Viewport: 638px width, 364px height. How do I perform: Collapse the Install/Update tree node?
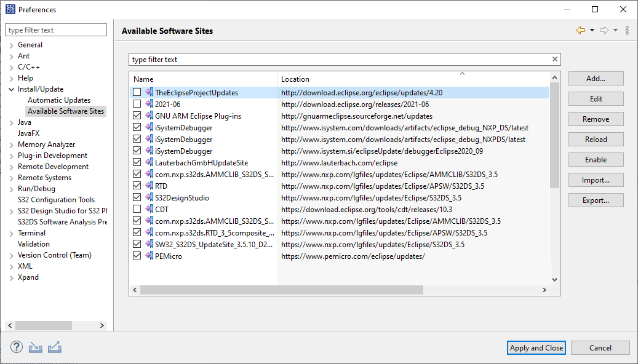tap(12, 89)
